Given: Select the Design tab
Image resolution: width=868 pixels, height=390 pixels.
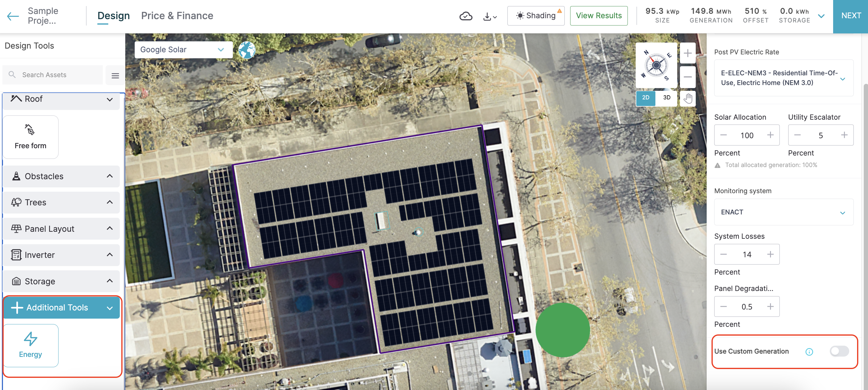Looking at the screenshot, I should pos(113,16).
